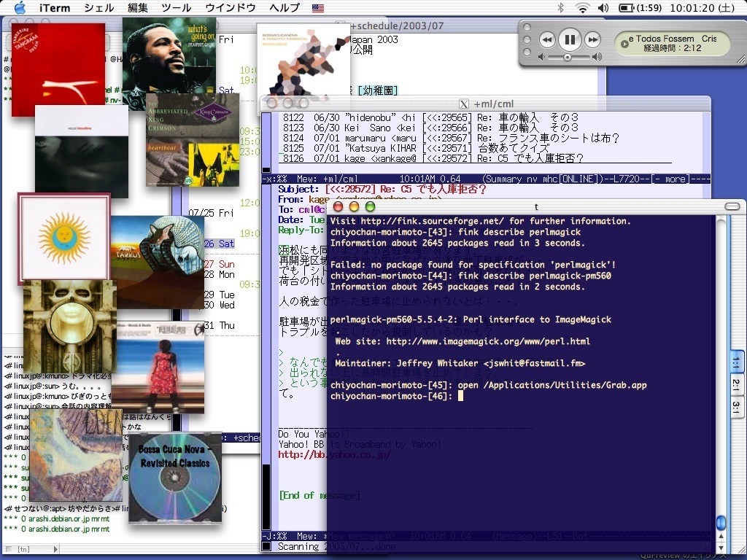Select message 8125 from Katsuya KIHAR
The height and width of the screenshot is (560, 747).
tap(416, 148)
